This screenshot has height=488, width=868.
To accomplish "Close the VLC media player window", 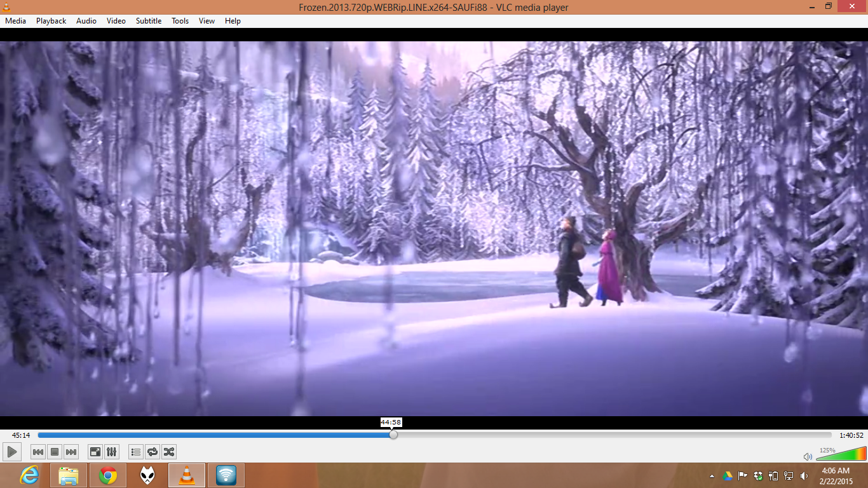I will click(x=851, y=6).
